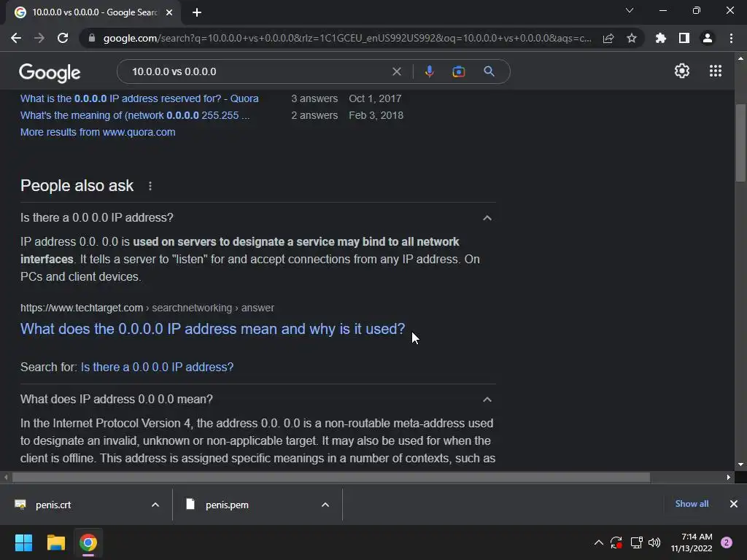Show all downloads
Viewport: 747px width, 560px height.
pyautogui.click(x=692, y=504)
